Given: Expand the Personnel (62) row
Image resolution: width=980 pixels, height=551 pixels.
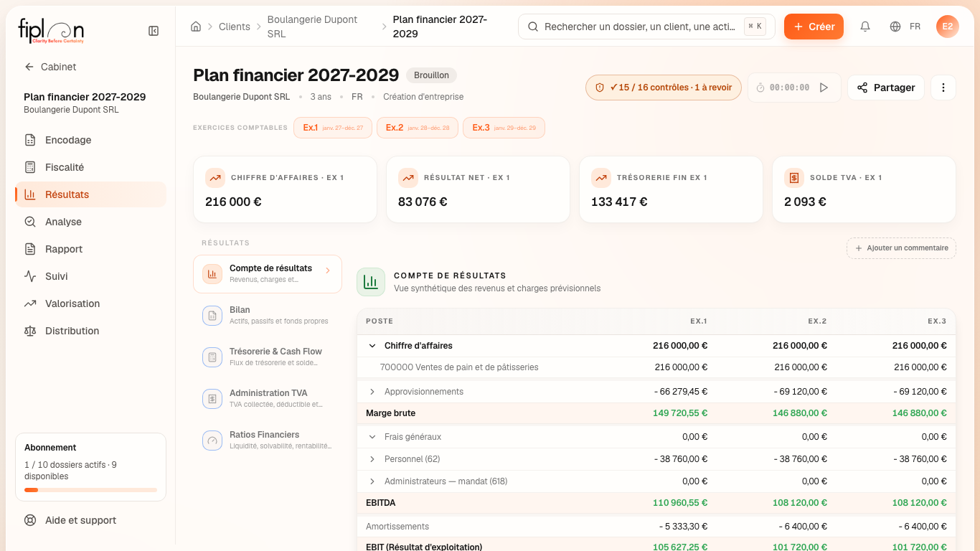Looking at the screenshot, I should [x=372, y=459].
